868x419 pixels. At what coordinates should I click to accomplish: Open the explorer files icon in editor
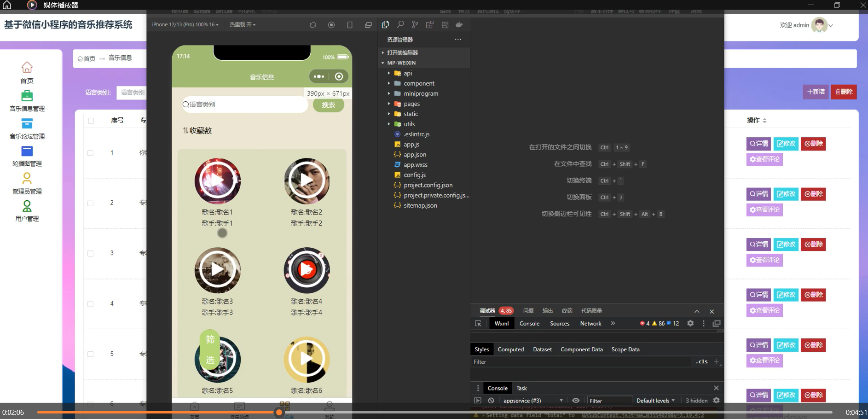tap(386, 24)
